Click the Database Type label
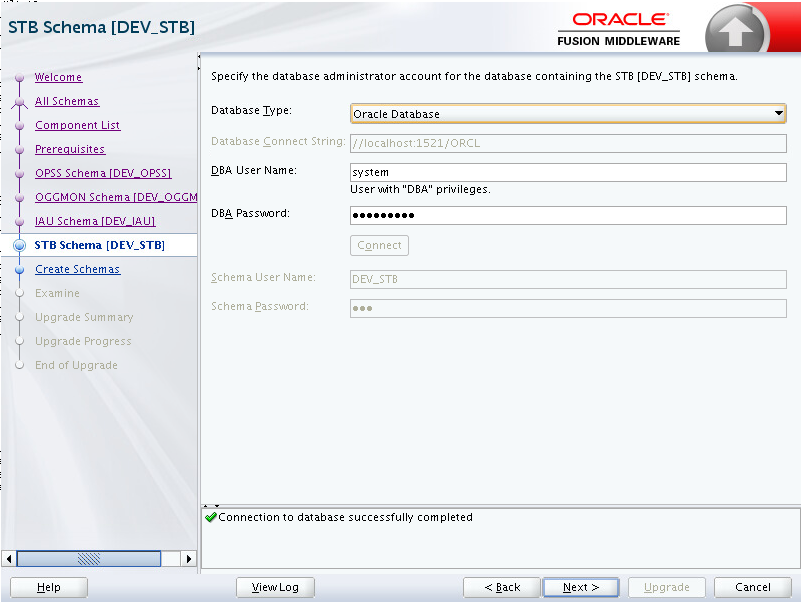 251,110
